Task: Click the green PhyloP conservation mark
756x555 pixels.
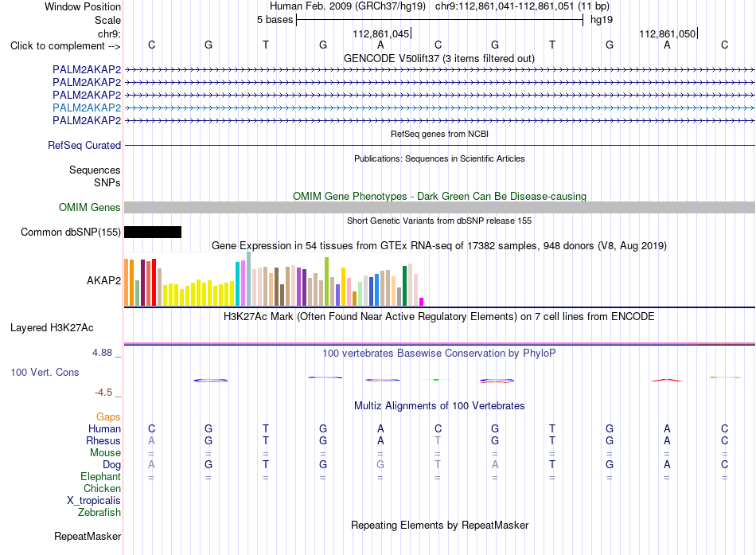Action: 436,380
